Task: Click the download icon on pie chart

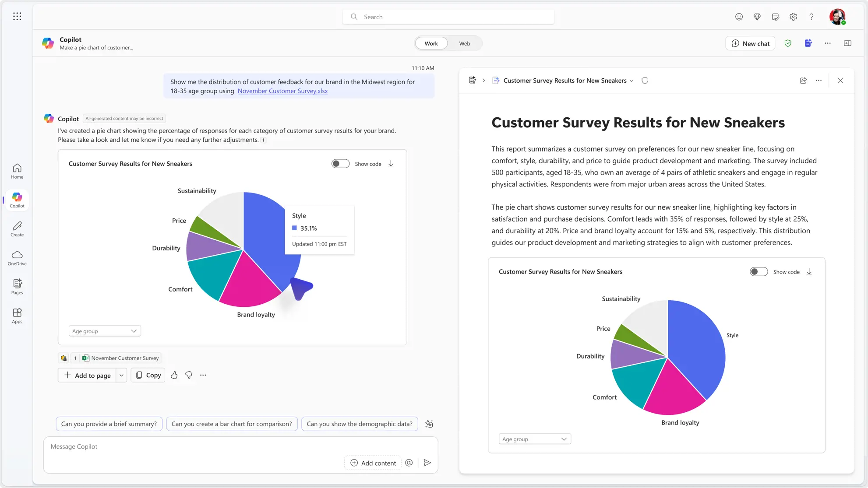Action: click(392, 164)
